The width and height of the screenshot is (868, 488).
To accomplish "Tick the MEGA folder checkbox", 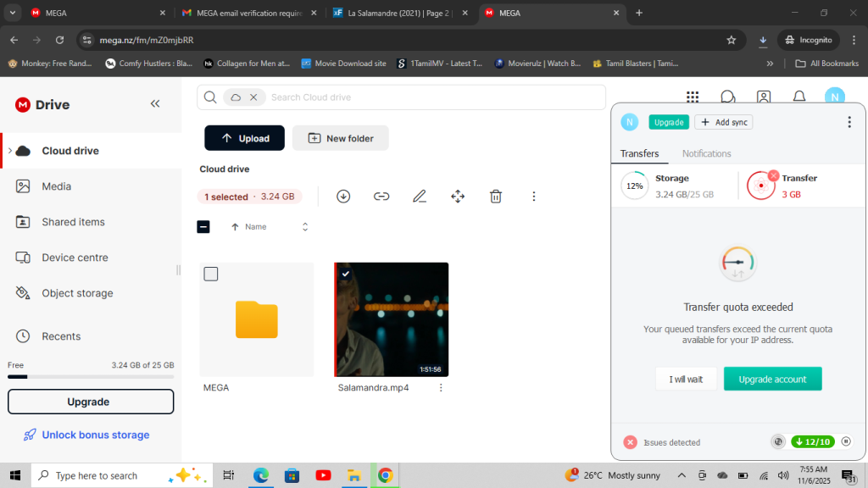I will 211,274.
